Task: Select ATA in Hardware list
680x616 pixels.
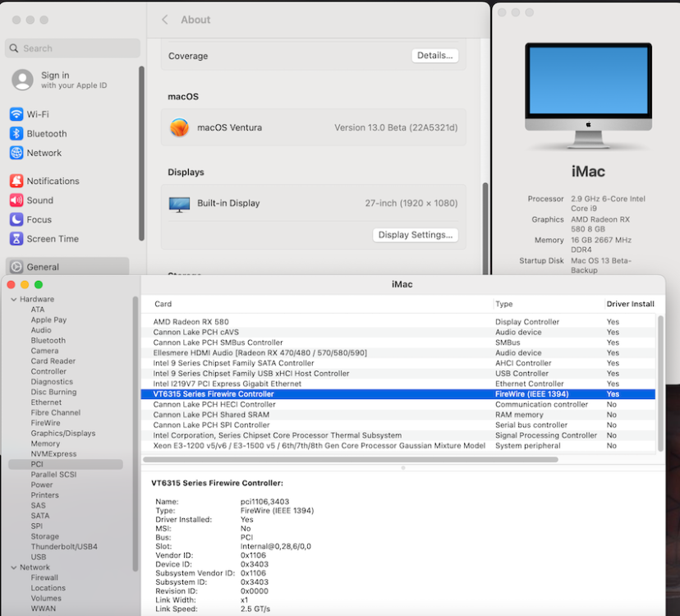Action: 38,310
